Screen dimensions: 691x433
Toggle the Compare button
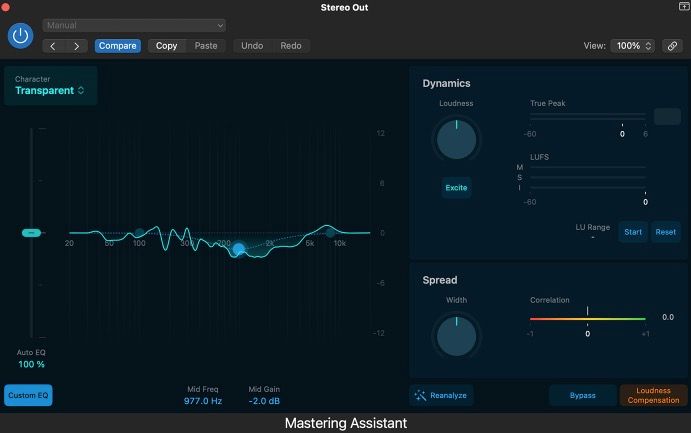118,46
